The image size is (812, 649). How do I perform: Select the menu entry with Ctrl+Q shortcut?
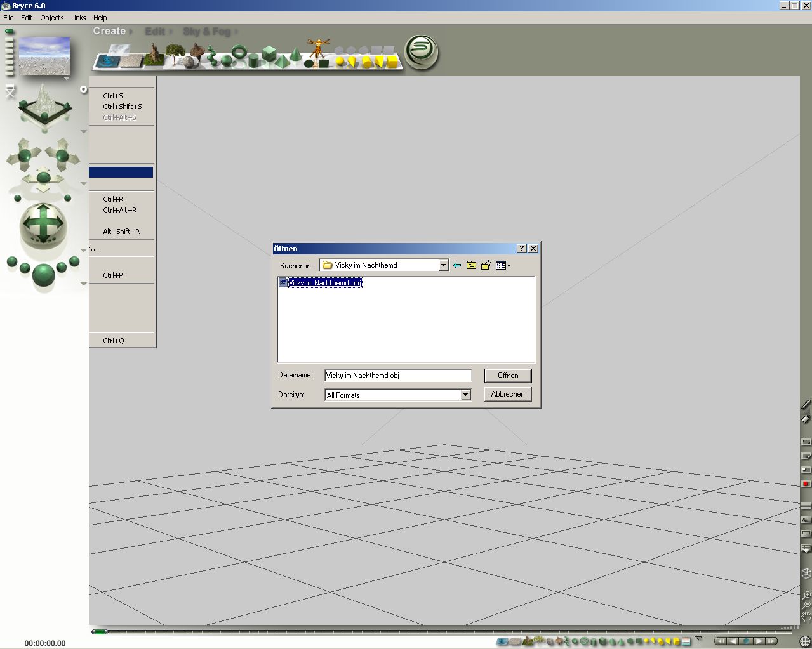pos(121,341)
